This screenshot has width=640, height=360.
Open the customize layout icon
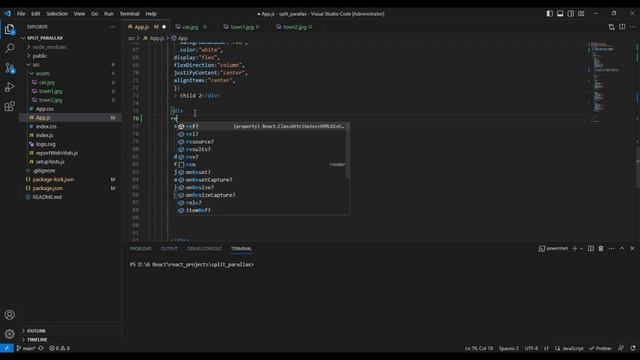tap(581, 13)
